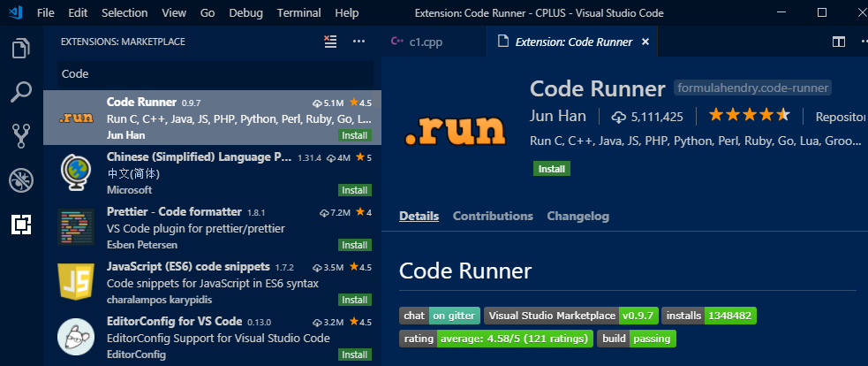Open the Debug view icon
Viewport: 868px width, 366px height.
pos(21,180)
